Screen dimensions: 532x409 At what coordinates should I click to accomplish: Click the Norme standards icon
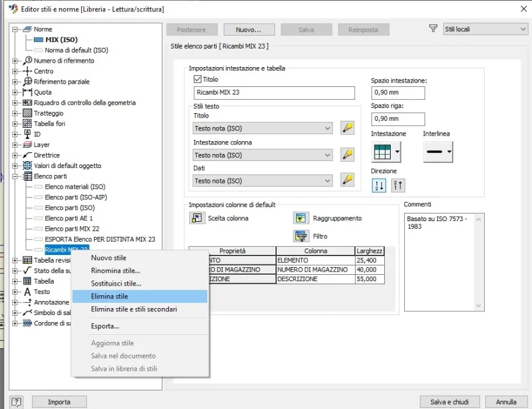(27, 29)
